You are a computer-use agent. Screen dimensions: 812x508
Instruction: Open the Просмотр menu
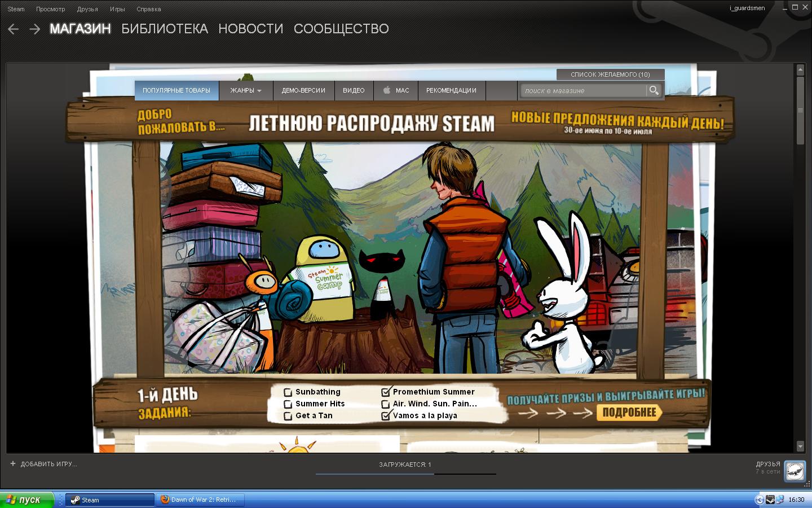point(50,9)
